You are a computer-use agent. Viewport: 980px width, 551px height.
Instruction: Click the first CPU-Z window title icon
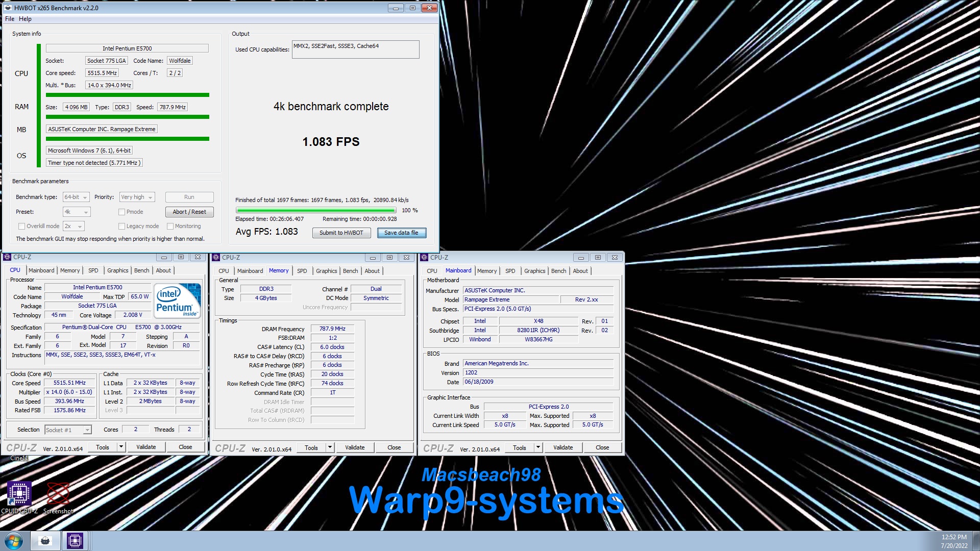click(x=7, y=257)
